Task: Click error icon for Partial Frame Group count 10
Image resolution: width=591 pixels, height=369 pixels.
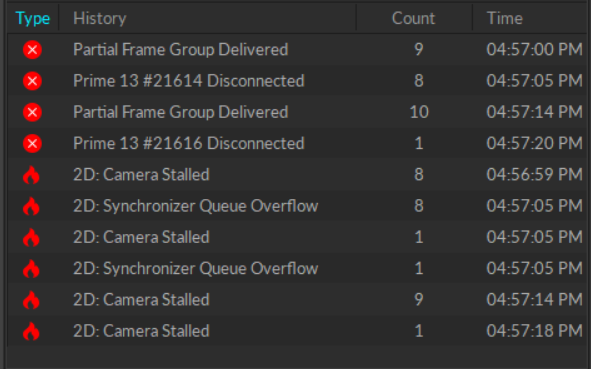Action: point(32,112)
